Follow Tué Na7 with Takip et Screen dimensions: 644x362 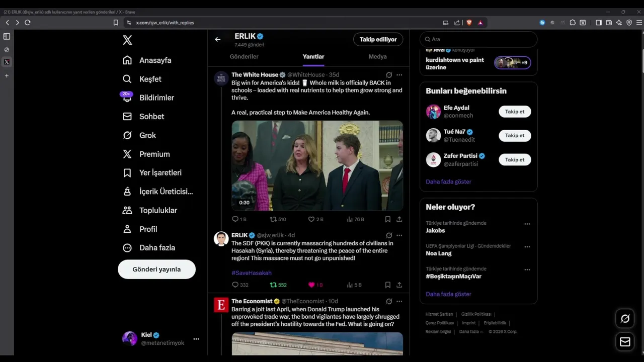pyautogui.click(x=515, y=135)
